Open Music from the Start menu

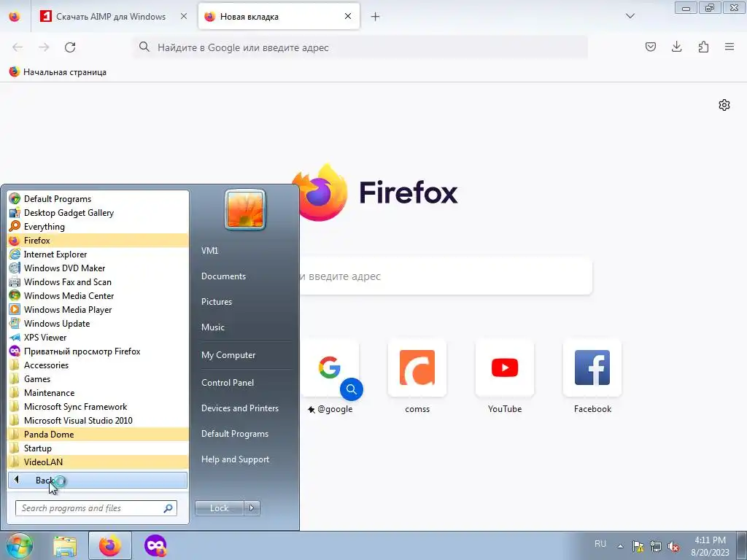[212, 327]
